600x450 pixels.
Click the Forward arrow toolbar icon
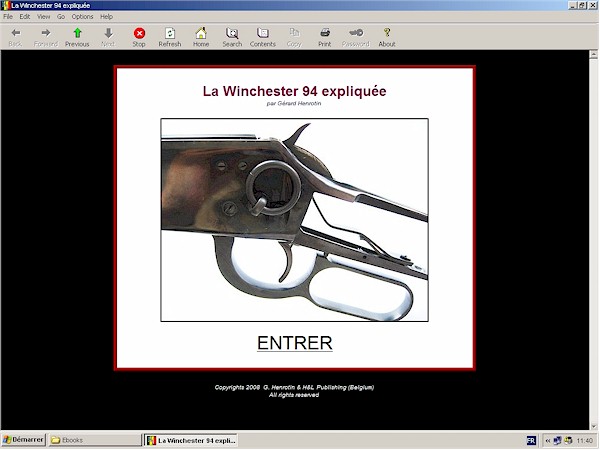point(46,33)
